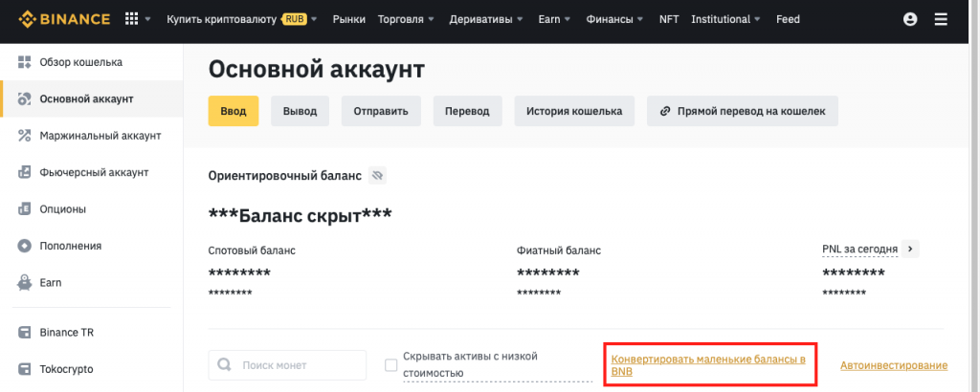The width and height of the screenshot is (980, 392).
Task: Select Маржинальный аккаунт in sidebar
Action: point(92,136)
